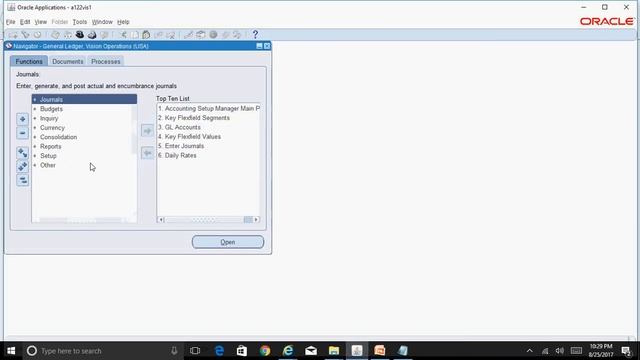Click the Remove from Top Ten List arrow

pyautogui.click(x=147, y=153)
